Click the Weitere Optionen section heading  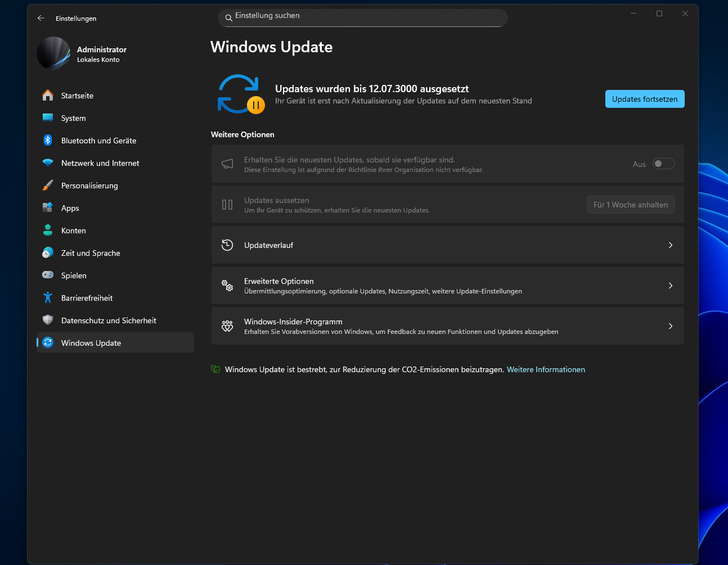click(242, 134)
